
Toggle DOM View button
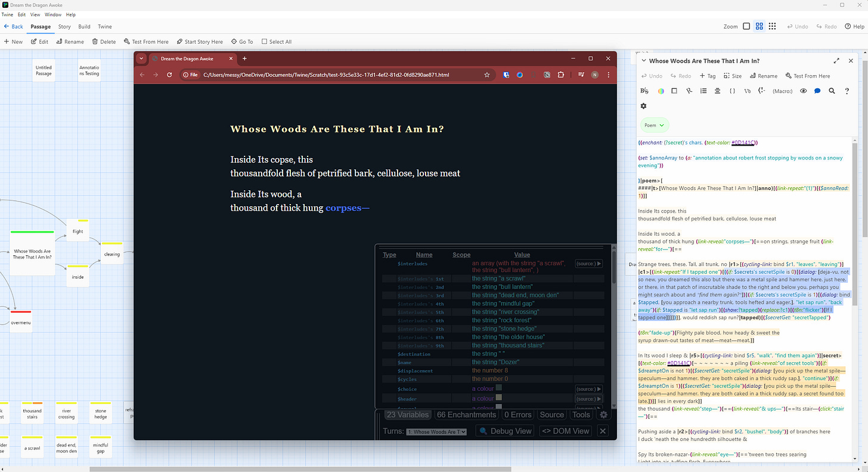click(566, 431)
